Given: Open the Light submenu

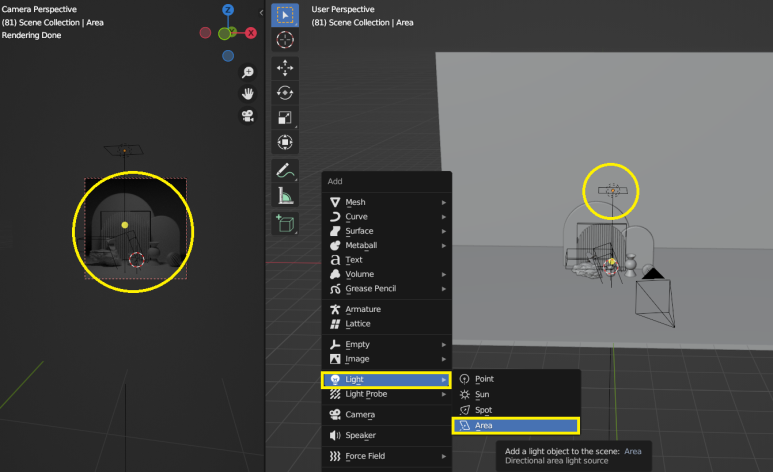Looking at the screenshot, I should 386,379.
